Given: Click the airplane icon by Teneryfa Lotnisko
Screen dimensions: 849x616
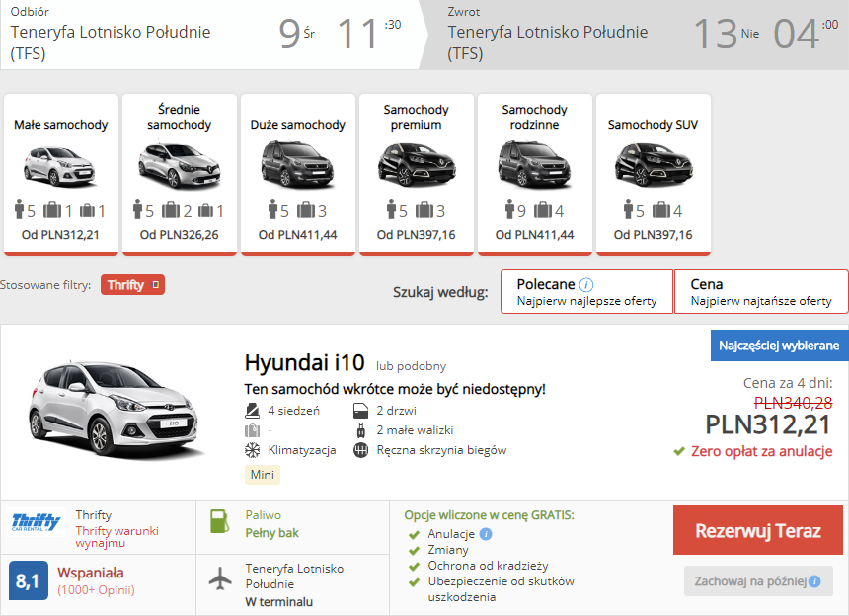Looking at the screenshot, I should [x=220, y=578].
